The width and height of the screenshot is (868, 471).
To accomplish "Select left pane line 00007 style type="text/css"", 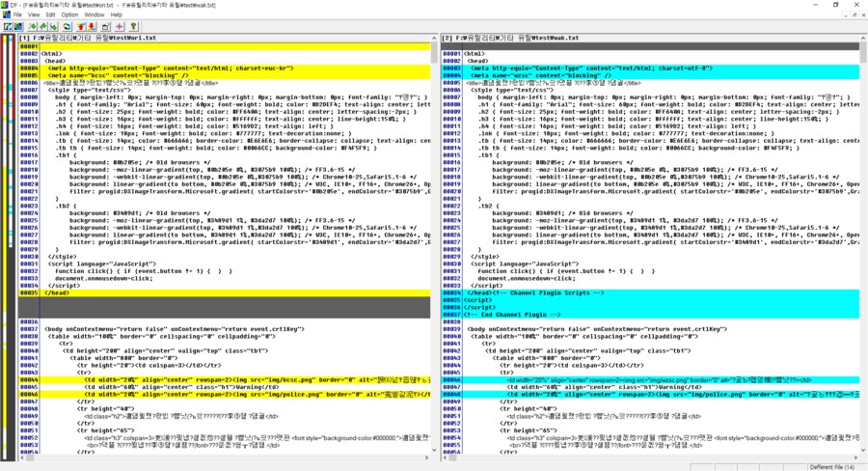I will (225, 90).
